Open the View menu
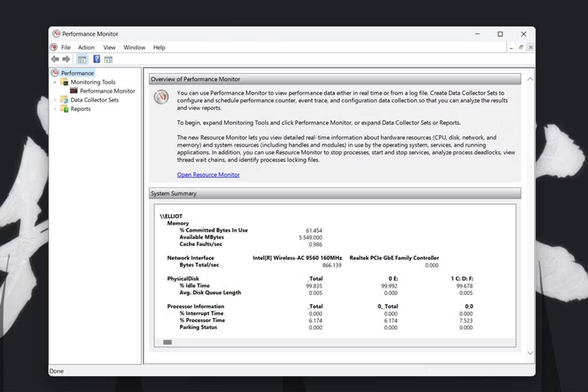Screen dimensions: 588x392 click(109, 47)
